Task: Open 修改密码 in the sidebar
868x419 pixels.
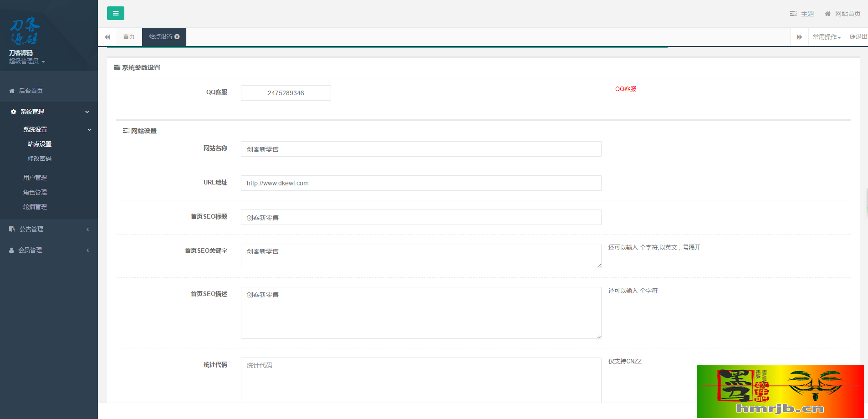Action: click(x=40, y=158)
